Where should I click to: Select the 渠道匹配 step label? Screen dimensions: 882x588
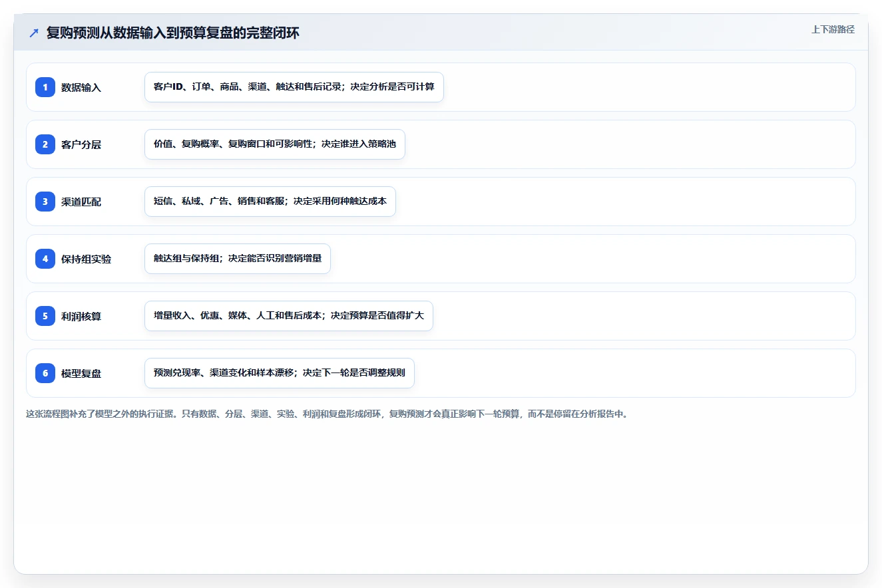click(81, 202)
